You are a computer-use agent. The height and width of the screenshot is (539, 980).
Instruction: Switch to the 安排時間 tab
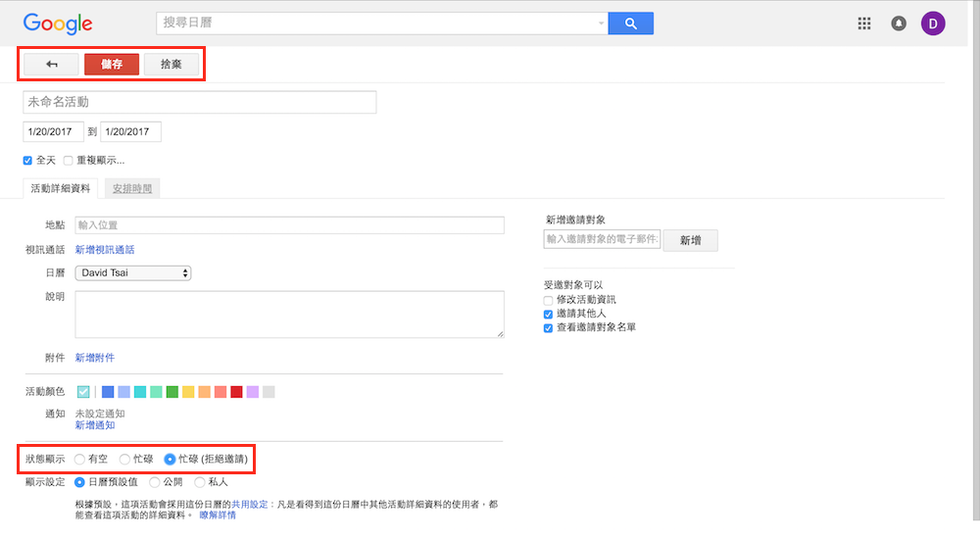(x=132, y=188)
